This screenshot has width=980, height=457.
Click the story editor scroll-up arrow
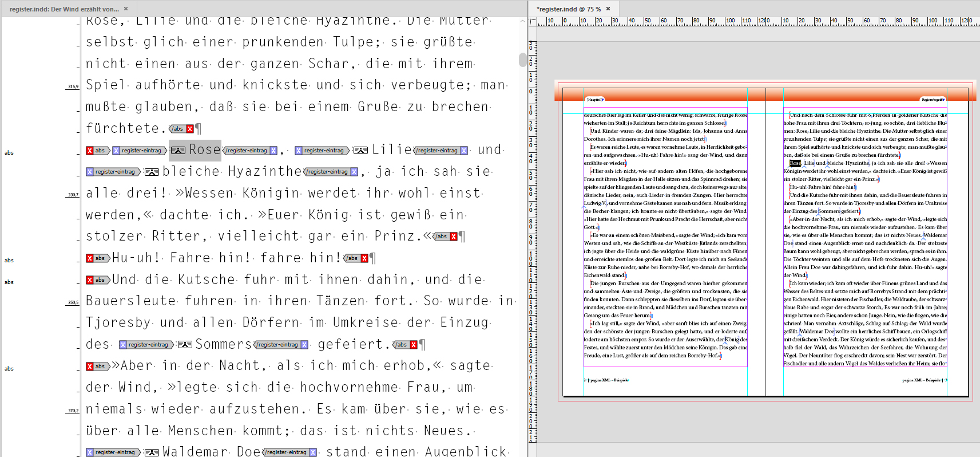click(x=522, y=21)
